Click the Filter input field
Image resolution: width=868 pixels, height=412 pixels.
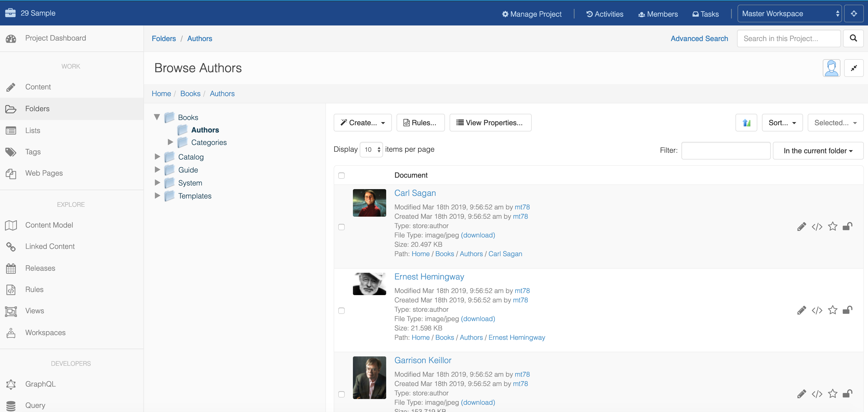[726, 151]
